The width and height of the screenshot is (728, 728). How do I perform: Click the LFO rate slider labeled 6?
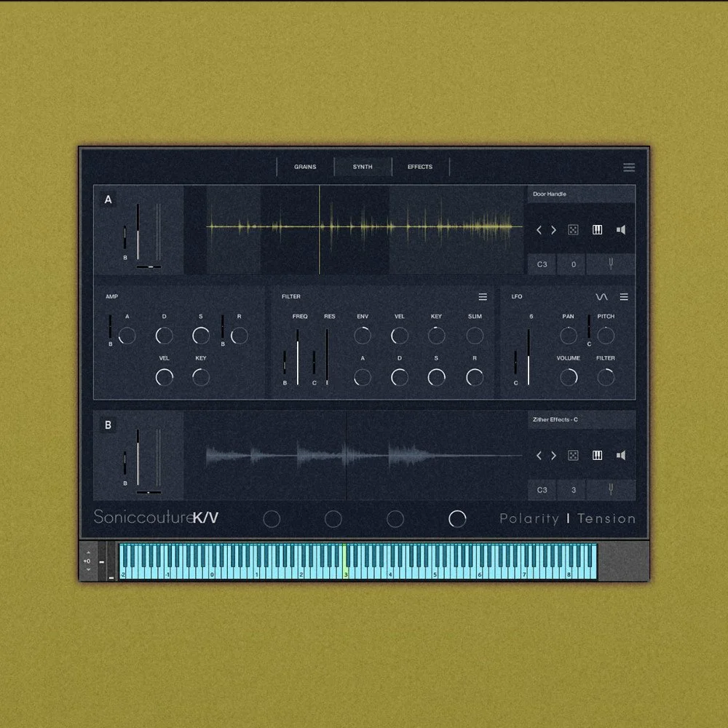529,357
